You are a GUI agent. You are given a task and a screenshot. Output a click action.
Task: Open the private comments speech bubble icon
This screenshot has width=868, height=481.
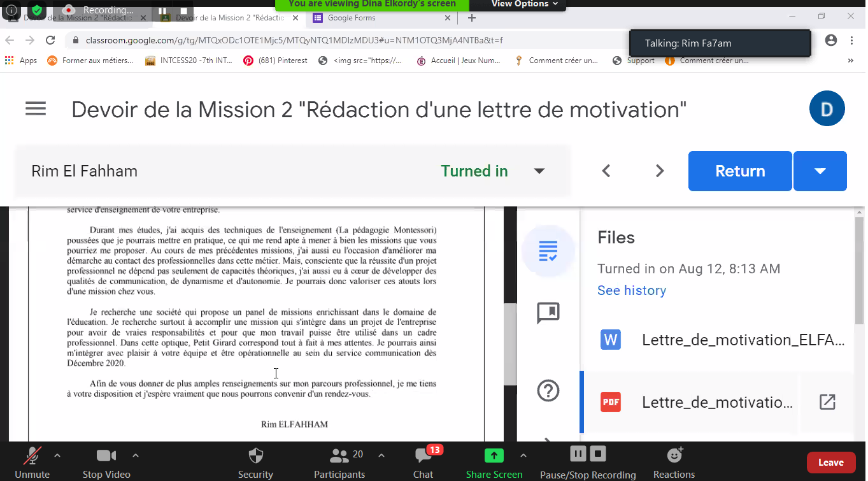pyautogui.click(x=548, y=313)
